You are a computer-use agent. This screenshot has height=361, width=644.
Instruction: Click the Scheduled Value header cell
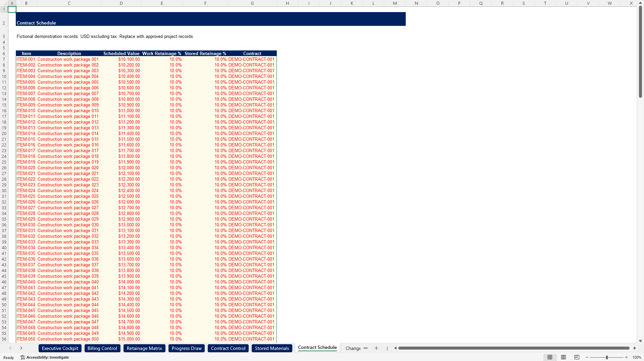[121, 54]
